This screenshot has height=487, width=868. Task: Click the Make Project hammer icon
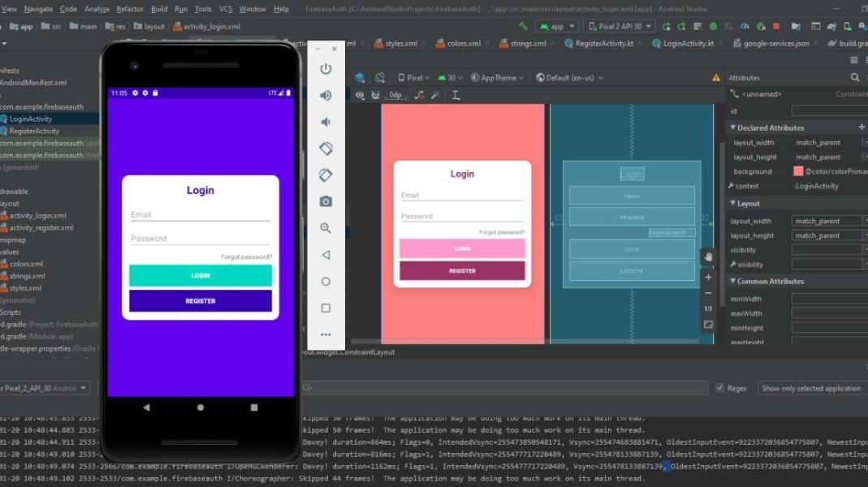pos(523,26)
